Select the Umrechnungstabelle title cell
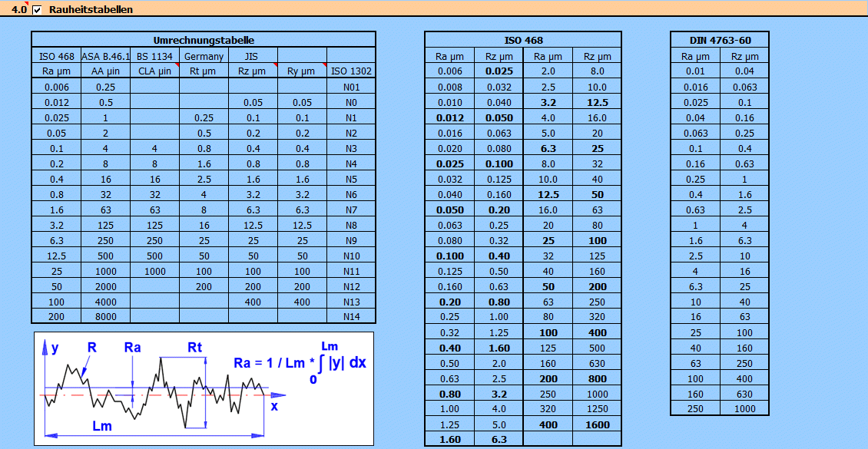The height and width of the screenshot is (449, 868). click(204, 40)
